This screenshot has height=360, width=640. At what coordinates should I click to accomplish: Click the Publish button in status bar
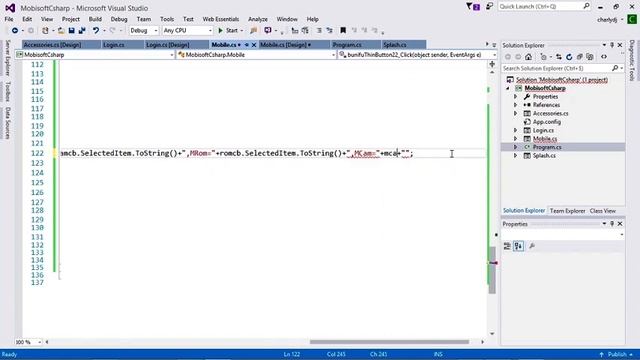pos(617,354)
